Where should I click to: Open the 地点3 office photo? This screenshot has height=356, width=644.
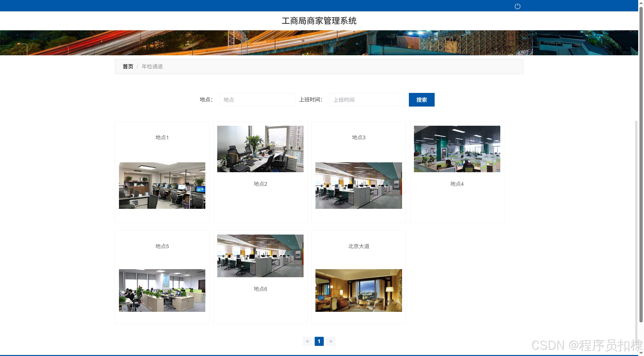tap(358, 185)
